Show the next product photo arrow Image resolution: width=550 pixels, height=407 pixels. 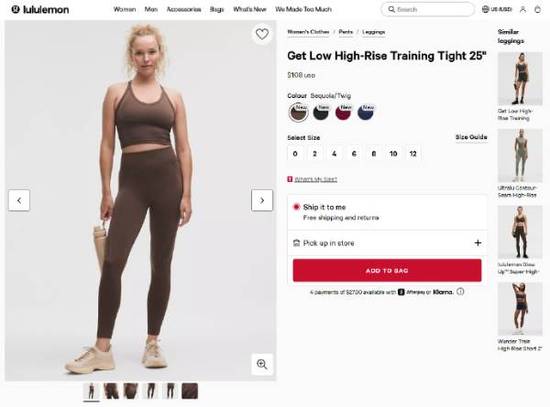pos(262,200)
